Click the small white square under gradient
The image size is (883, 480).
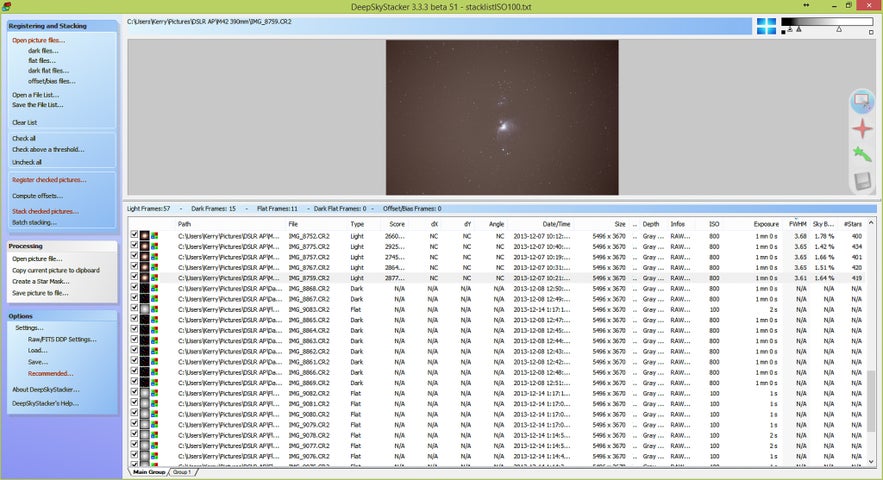click(871, 32)
